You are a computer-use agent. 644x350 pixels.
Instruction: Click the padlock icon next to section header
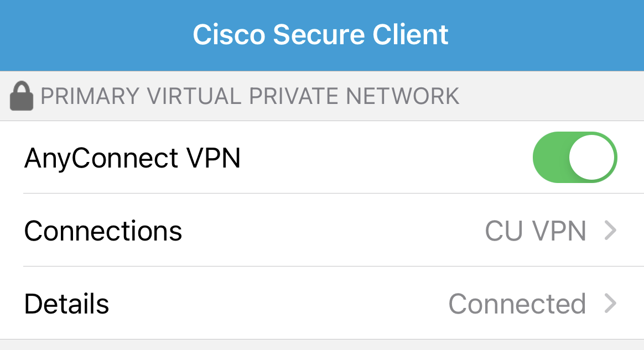tap(21, 96)
